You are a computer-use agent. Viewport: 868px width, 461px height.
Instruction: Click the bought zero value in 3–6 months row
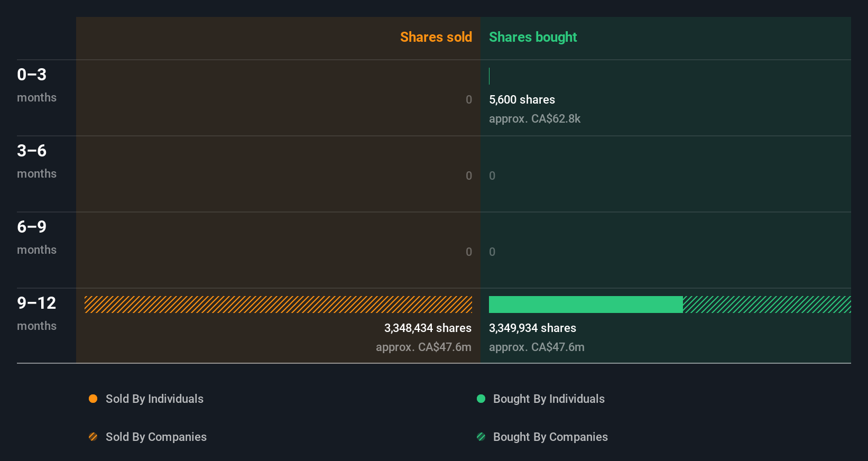point(492,176)
